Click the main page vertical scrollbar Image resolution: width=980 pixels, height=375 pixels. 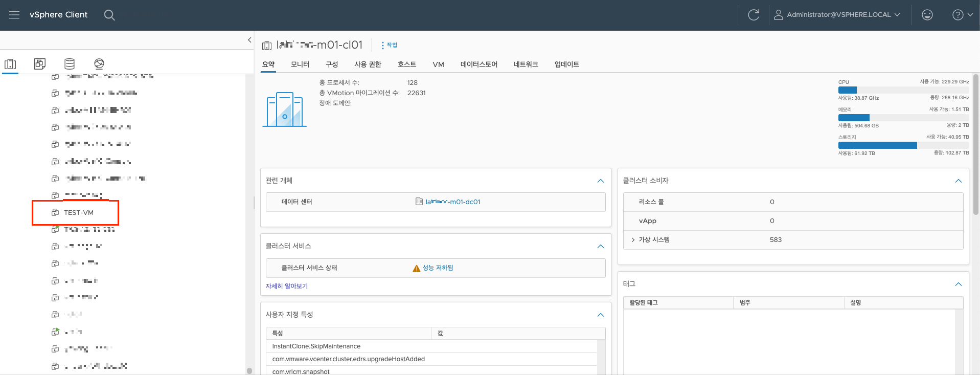[x=976, y=145]
